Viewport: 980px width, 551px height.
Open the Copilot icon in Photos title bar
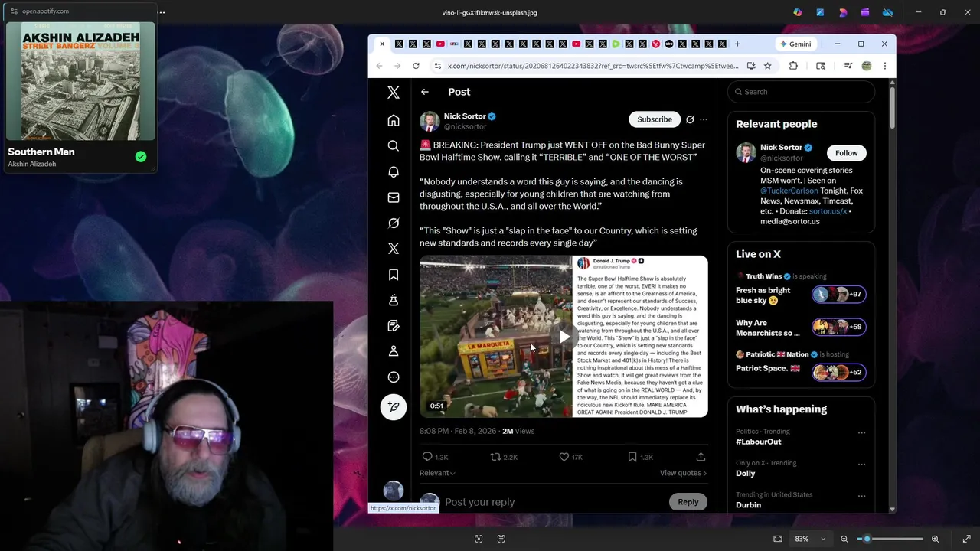798,12
